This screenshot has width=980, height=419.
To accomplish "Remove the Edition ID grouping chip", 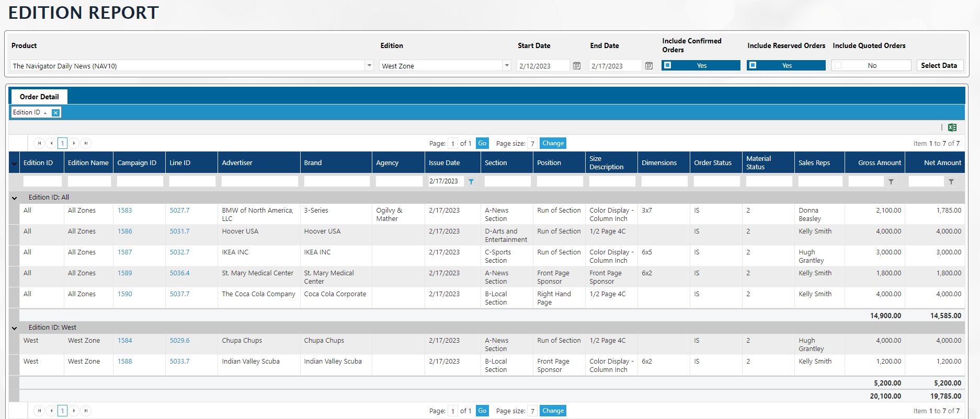I will tap(55, 113).
